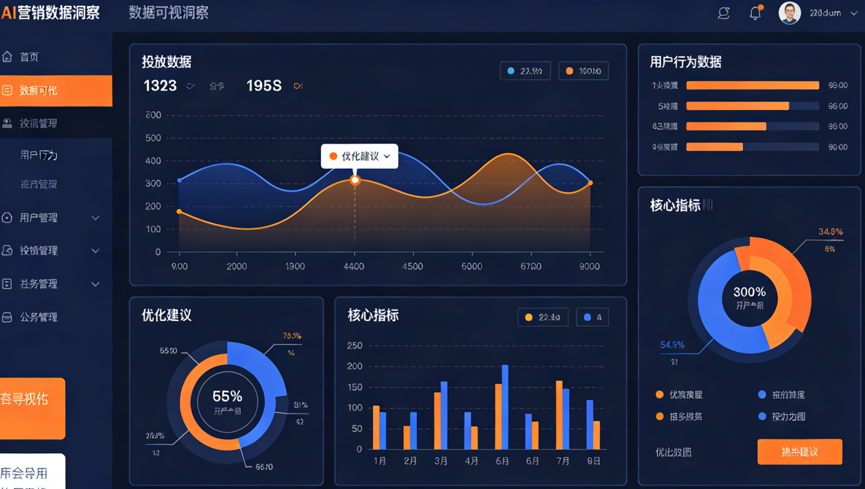Toggle the blue legend chip in bar chart

point(592,317)
